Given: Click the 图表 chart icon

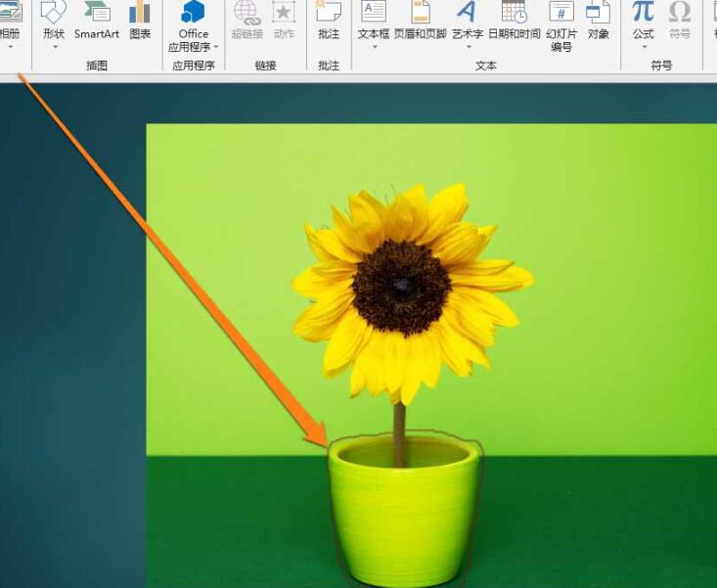Looking at the screenshot, I should [140, 21].
